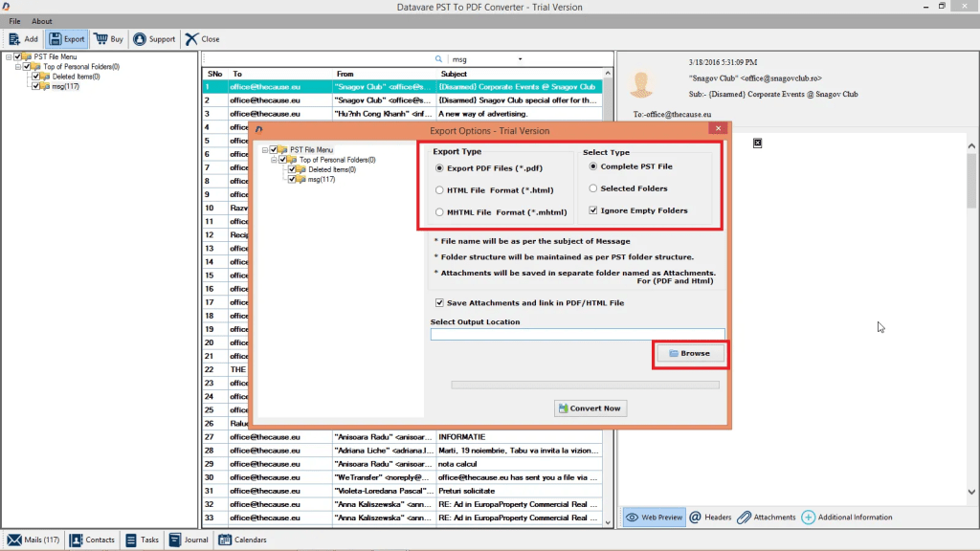
Task: Show the Calendars view
Action: click(x=242, y=540)
